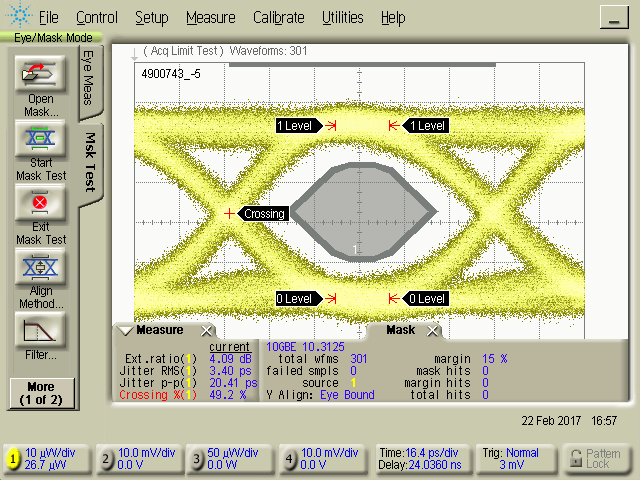Toggle channel 1 on or off

[13, 459]
